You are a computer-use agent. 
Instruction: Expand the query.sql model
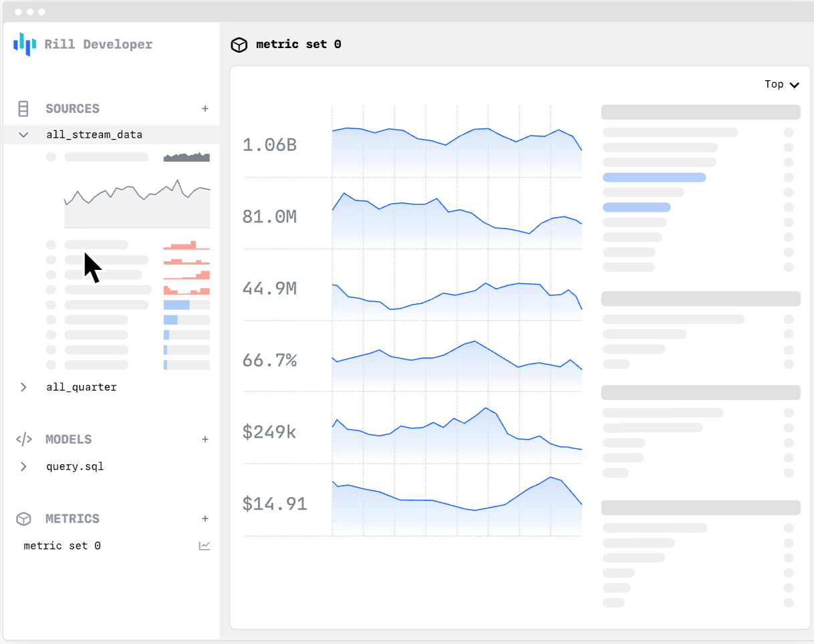[x=24, y=466]
